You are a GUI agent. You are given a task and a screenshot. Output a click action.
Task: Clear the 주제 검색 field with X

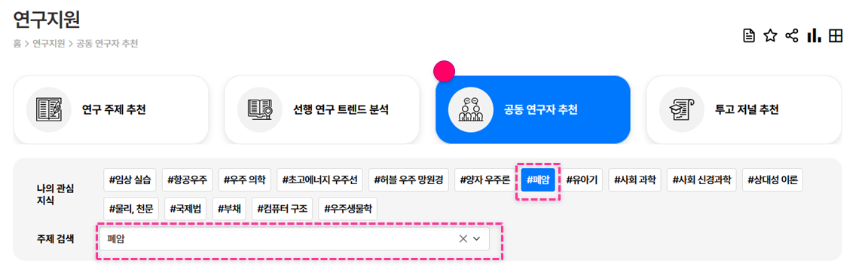pos(463,238)
